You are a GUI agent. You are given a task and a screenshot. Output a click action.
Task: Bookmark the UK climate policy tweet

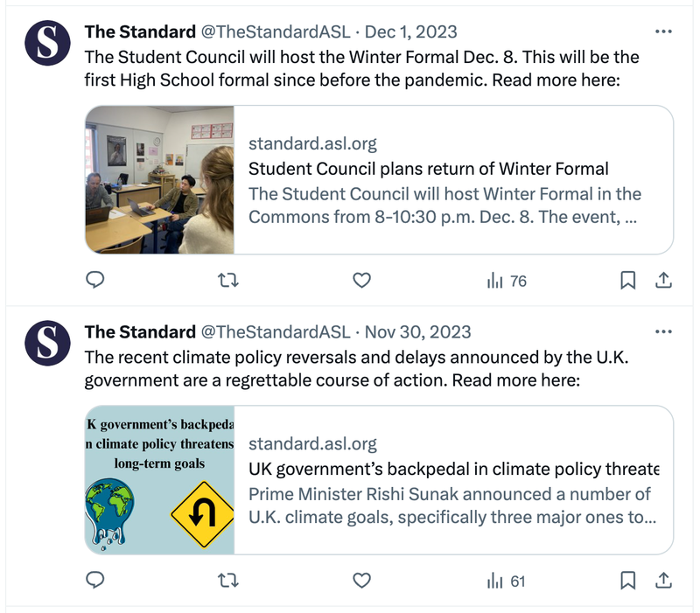627,581
